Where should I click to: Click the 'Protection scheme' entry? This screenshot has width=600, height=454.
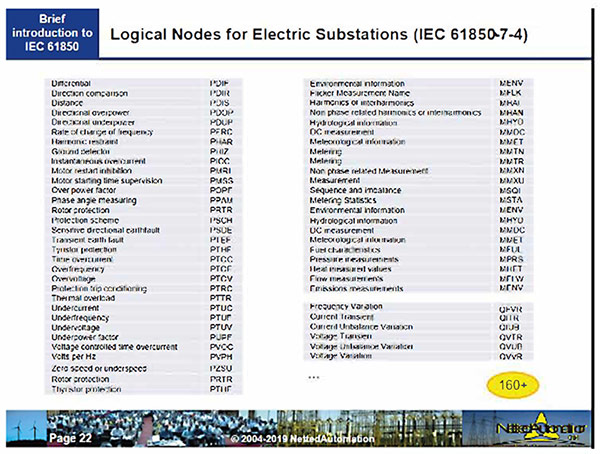coord(85,220)
